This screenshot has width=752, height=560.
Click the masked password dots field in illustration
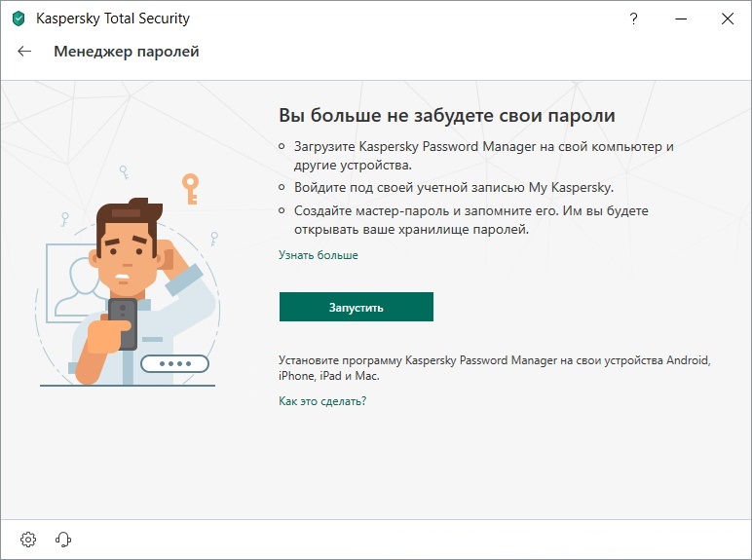(174, 364)
